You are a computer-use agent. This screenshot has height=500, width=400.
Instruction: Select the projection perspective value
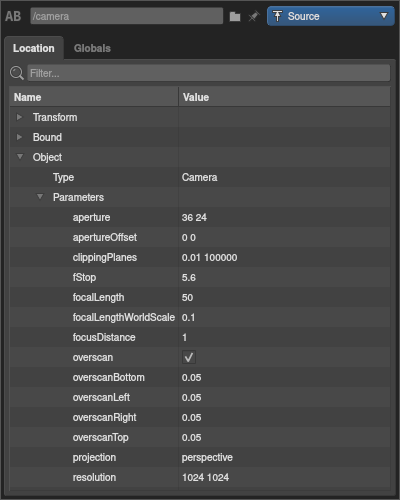click(207, 457)
